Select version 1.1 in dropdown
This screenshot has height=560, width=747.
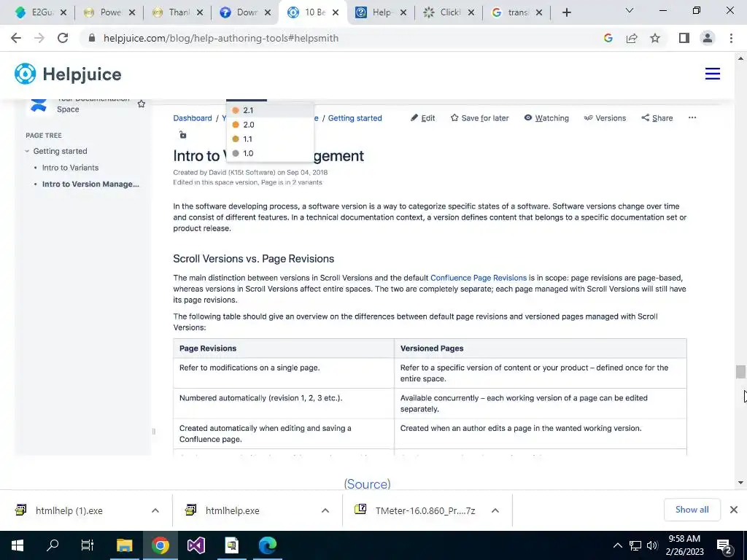point(270,139)
